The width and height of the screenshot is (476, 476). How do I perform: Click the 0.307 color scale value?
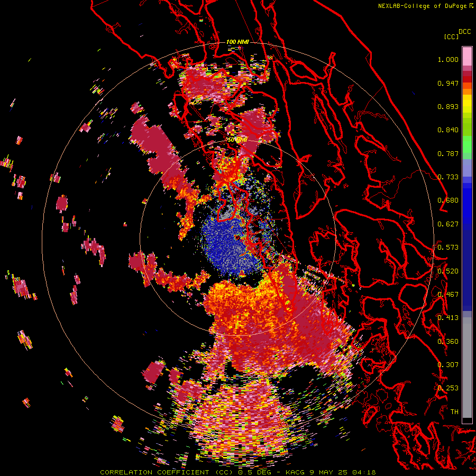click(448, 365)
